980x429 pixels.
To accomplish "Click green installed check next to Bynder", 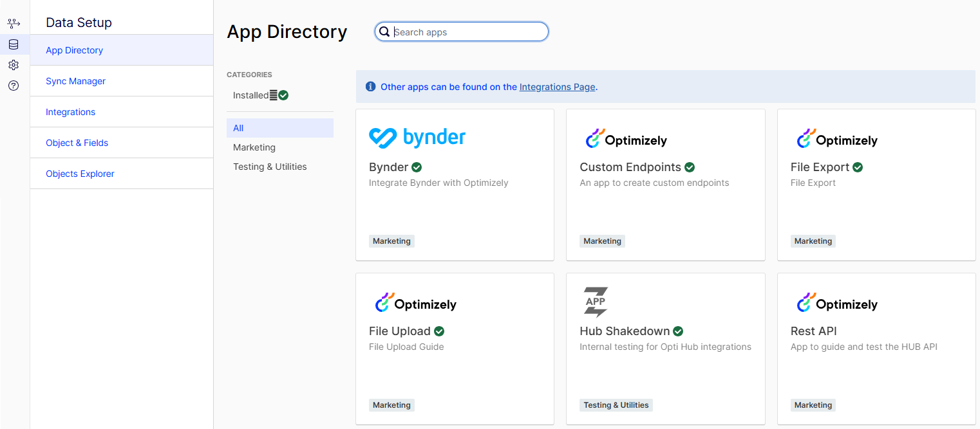I will 417,167.
